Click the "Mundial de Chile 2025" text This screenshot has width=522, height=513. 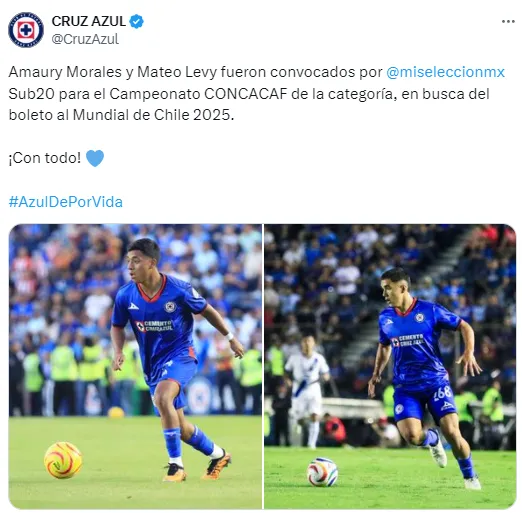click(152, 115)
